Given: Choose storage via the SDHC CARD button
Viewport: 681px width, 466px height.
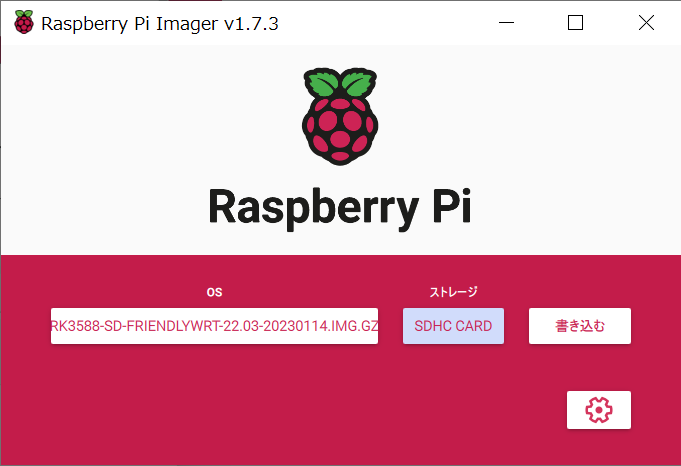Looking at the screenshot, I should pos(453,326).
